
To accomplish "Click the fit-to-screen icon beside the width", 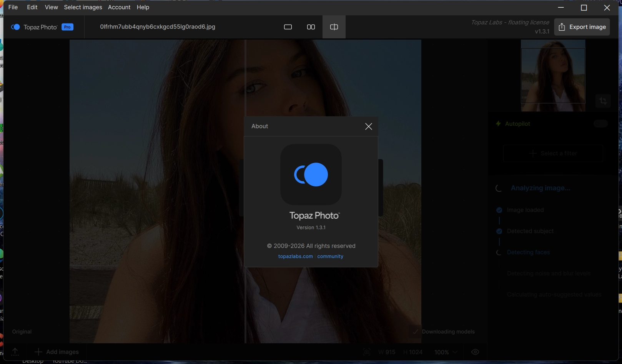I will [x=367, y=352].
